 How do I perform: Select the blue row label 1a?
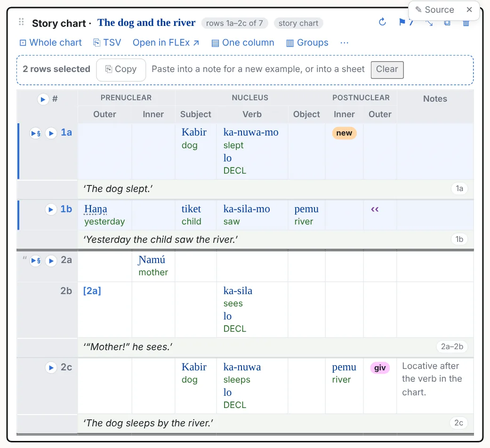66,132
